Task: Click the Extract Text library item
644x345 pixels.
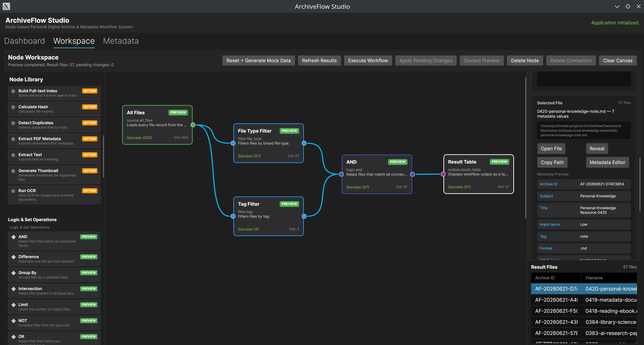Action: (54, 157)
